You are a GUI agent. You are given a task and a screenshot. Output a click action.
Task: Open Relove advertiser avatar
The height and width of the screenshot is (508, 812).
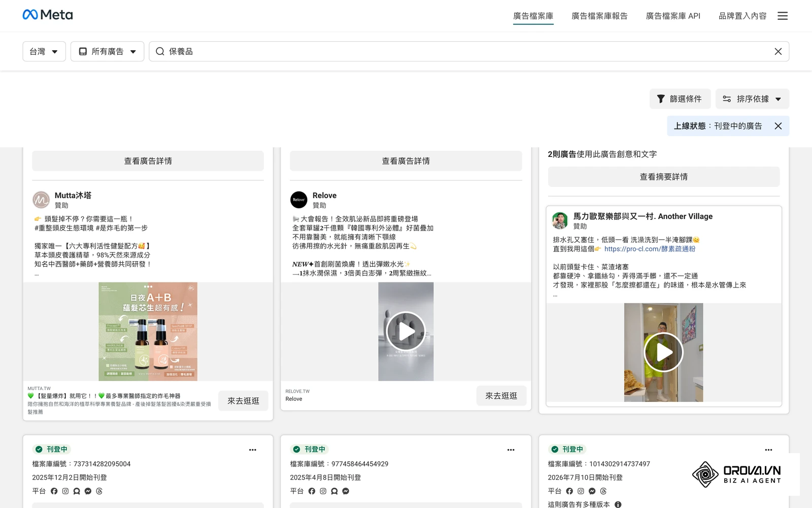click(299, 200)
